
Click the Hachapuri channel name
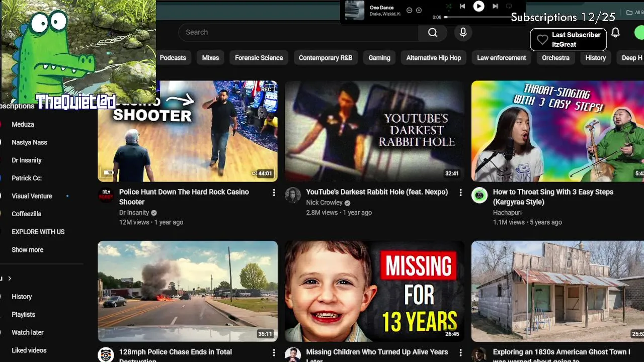507,213
